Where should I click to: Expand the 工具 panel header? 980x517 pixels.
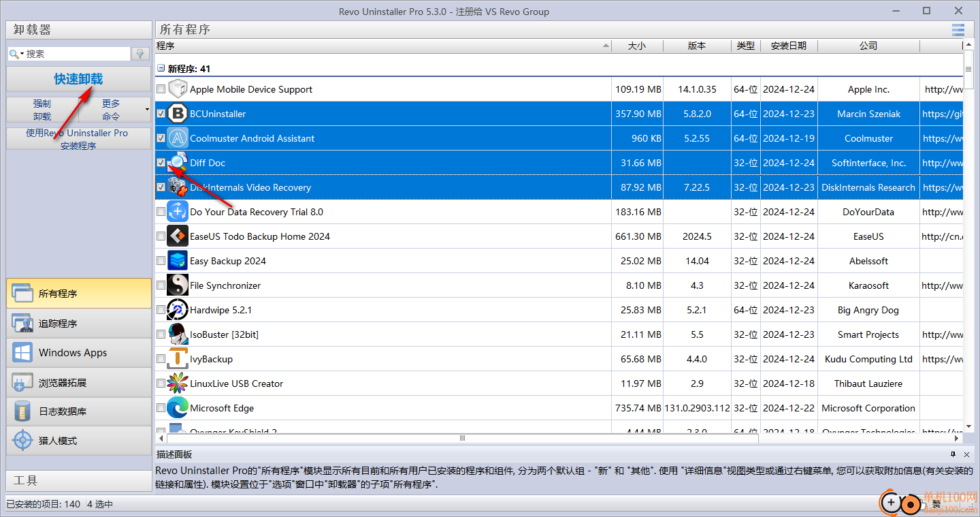point(79,481)
